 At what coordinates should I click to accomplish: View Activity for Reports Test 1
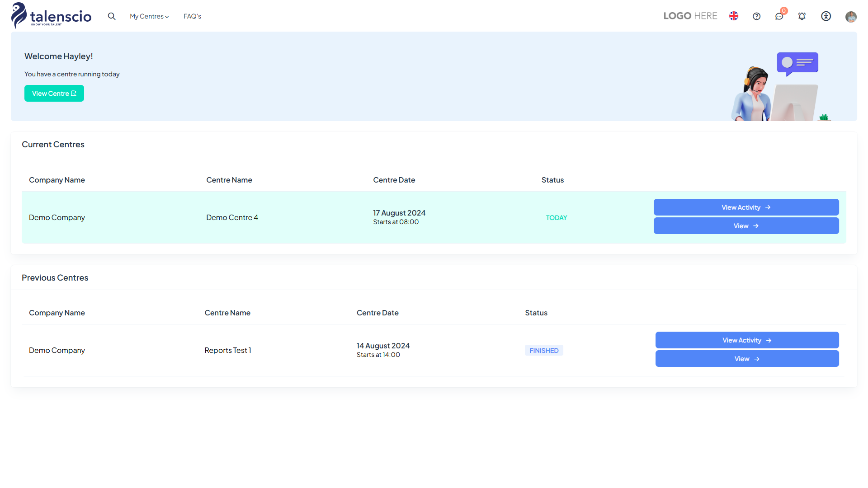tap(747, 340)
